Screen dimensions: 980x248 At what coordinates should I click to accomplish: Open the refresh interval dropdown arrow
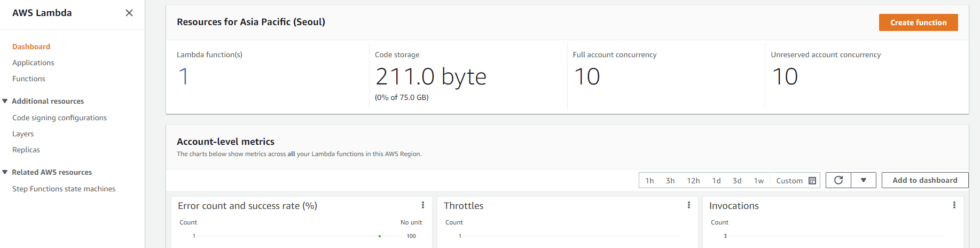(864, 180)
